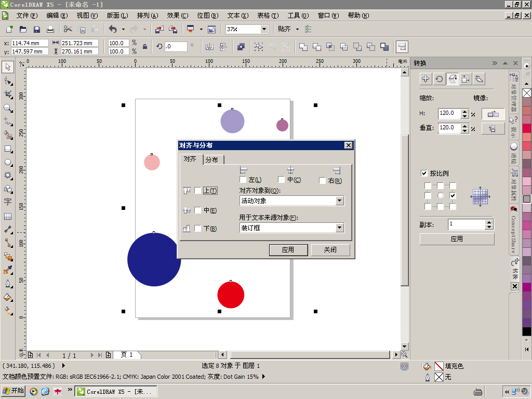The width and height of the screenshot is (532, 399).
Task: Open the Size transform icon in docker
Action: (466, 79)
